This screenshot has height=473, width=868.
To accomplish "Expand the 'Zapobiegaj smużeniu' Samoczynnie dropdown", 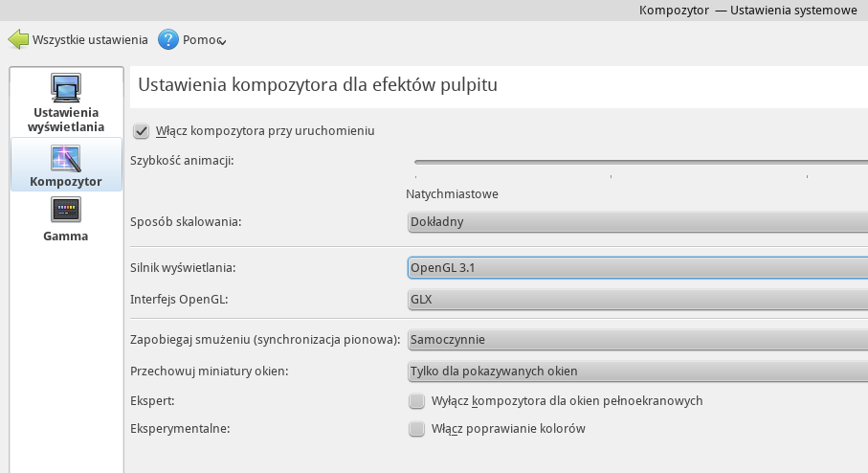I will coord(636,339).
